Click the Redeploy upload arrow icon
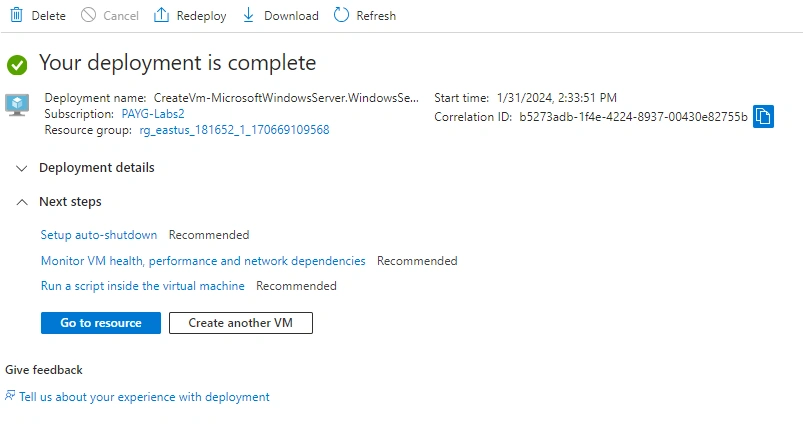803x434 pixels. (x=161, y=15)
